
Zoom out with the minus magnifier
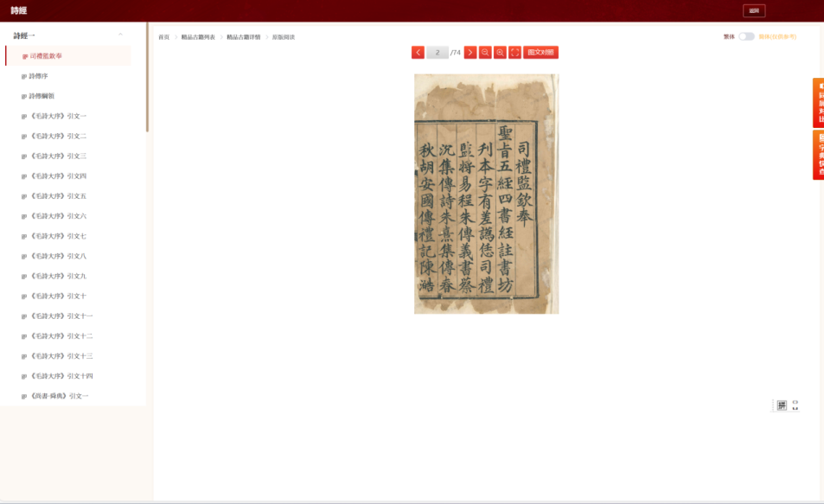(485, 53)
